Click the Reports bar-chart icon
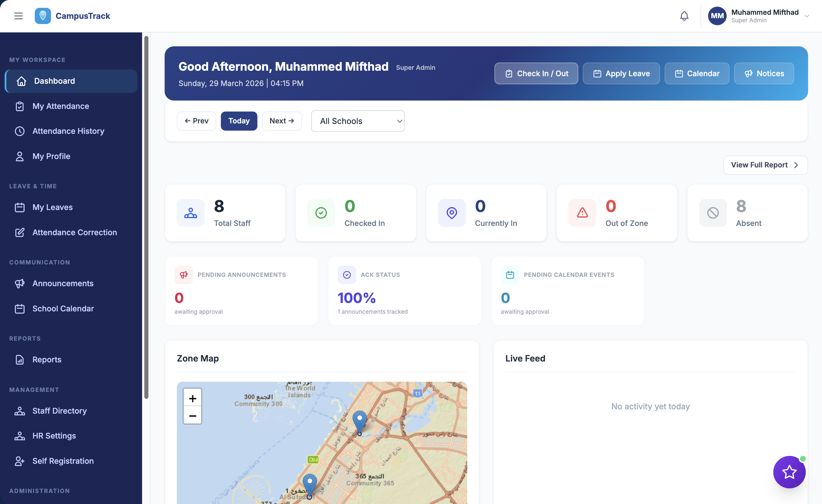Viewport: 822px width, 504px height. coord(20,360)
